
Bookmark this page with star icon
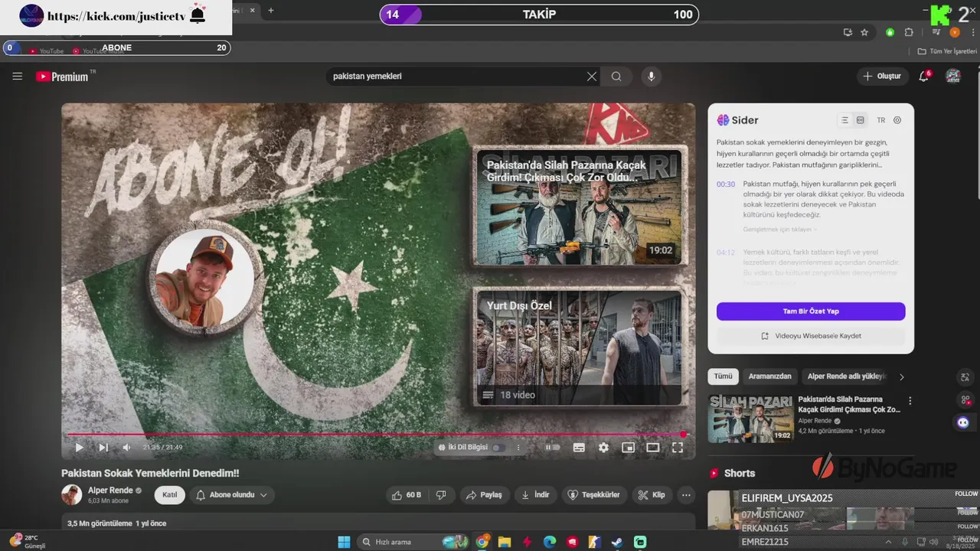coord(864,32)
